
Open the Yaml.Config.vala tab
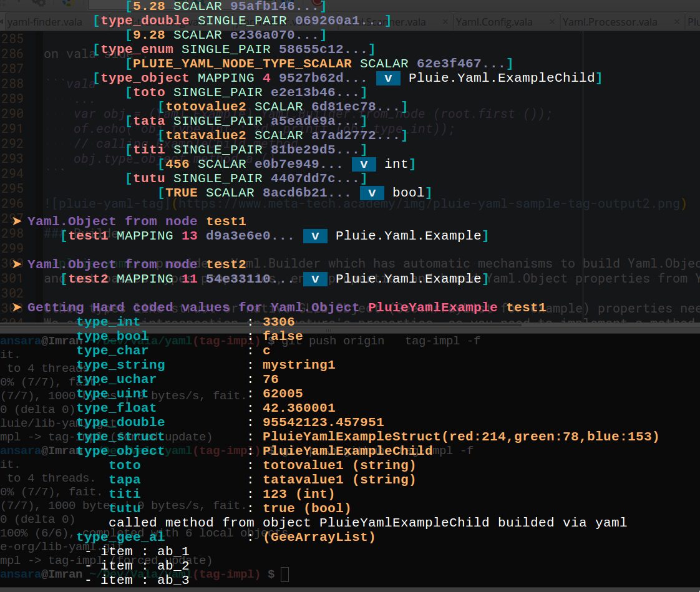(494, 22)
